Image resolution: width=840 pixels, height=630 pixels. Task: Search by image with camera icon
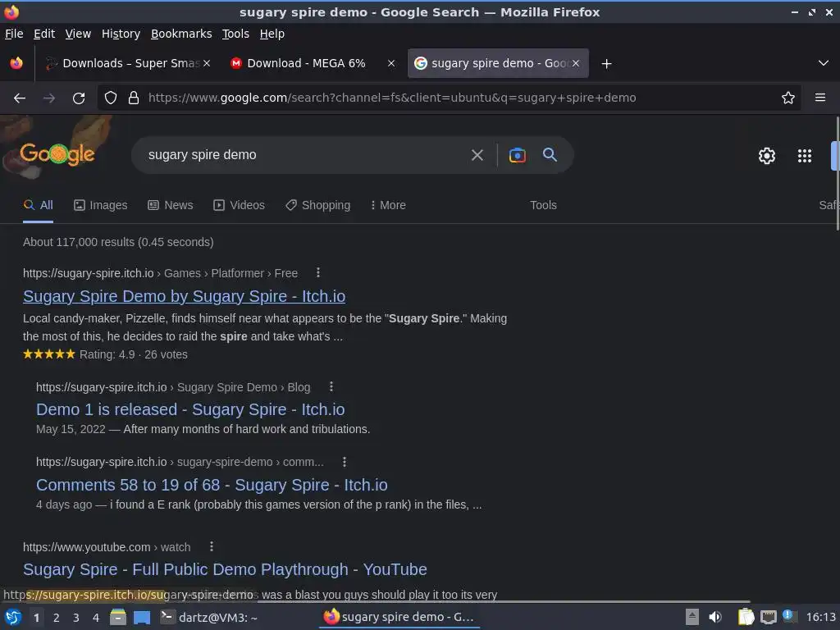click(x=517, y=155)
